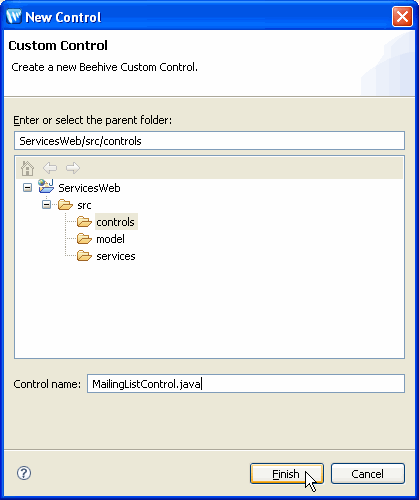419x500 pixels.
Task: Click the Home icon in folder navigator
Action: tap(27, 168)
